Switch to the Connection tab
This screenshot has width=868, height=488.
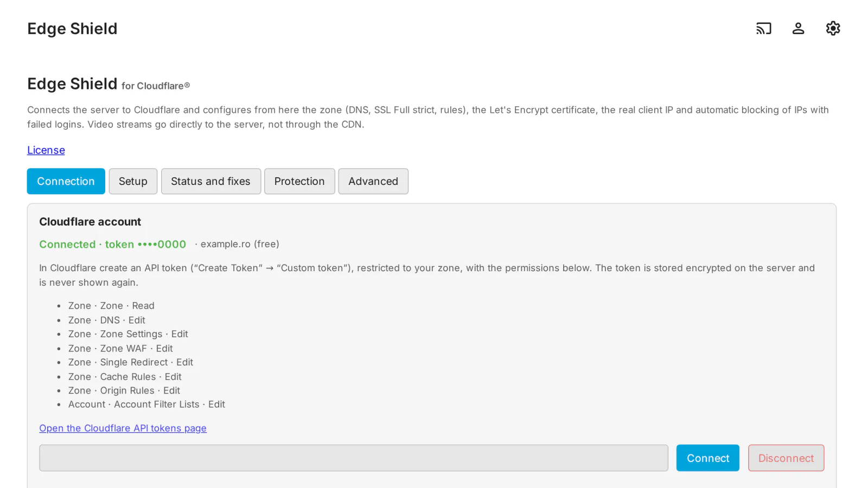click(x=66, y=181)
